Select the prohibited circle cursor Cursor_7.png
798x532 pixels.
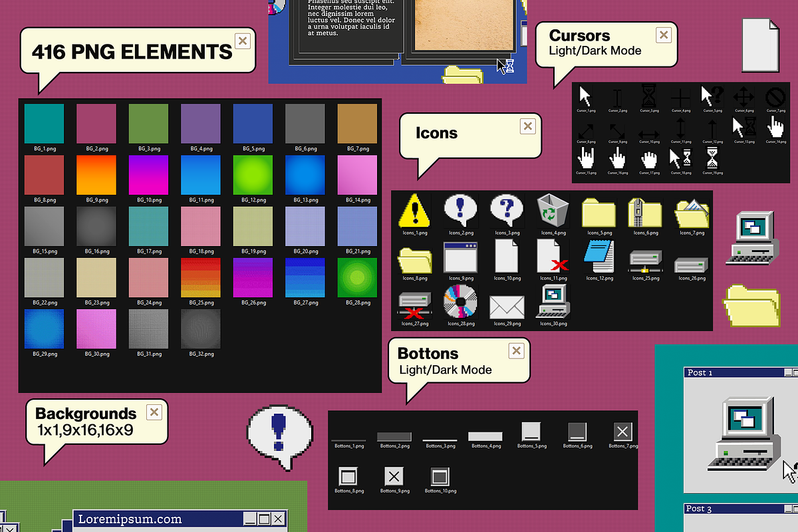(x=774, y=96)
